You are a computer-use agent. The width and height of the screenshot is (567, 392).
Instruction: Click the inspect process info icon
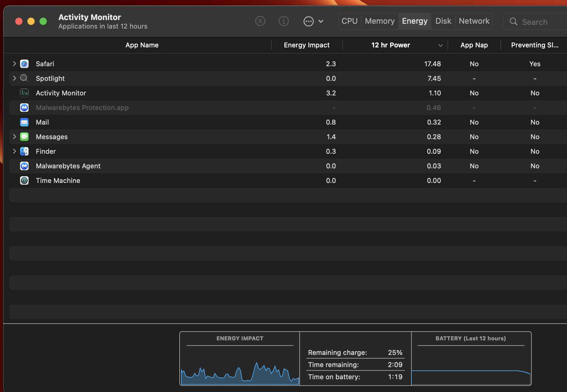pos(283,21)
